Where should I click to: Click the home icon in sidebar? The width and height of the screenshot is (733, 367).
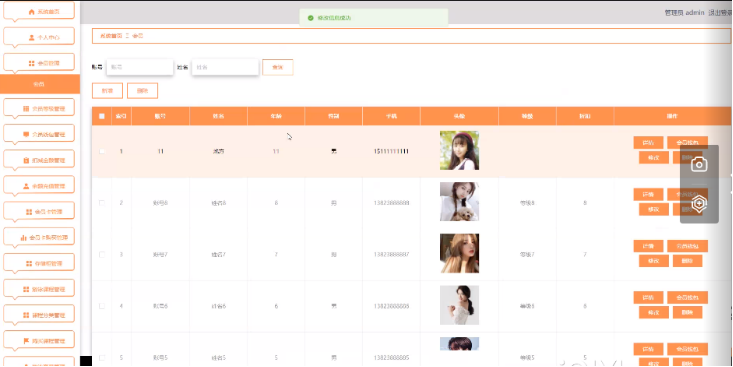point(31,12)
